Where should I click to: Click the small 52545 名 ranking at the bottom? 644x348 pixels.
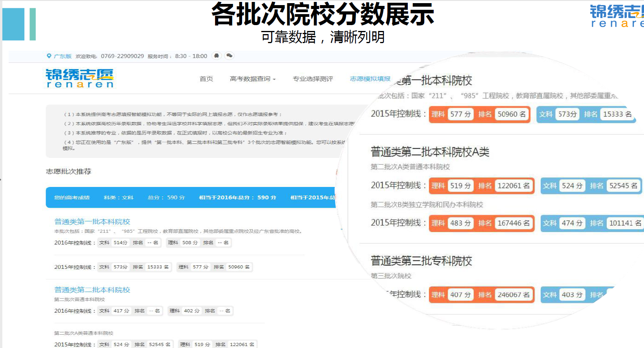160,344
